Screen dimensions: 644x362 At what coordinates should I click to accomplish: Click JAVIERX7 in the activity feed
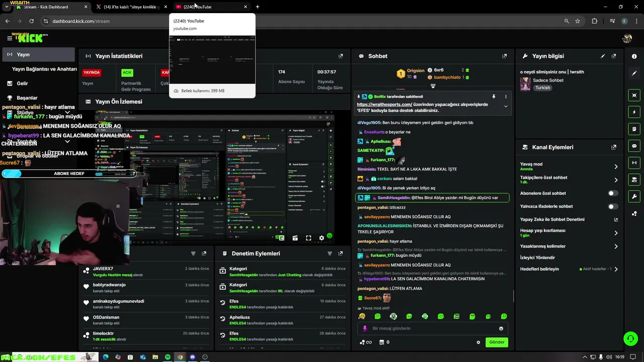103,269
